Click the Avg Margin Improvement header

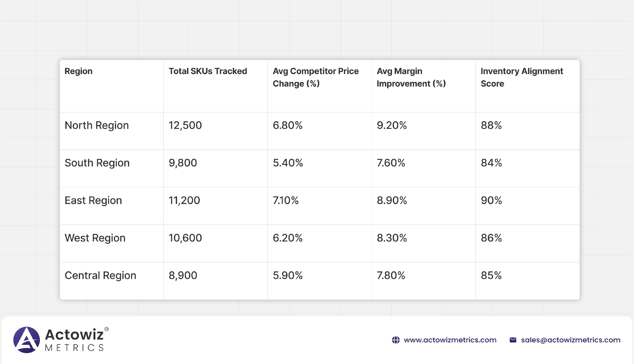tap(411, 77)
